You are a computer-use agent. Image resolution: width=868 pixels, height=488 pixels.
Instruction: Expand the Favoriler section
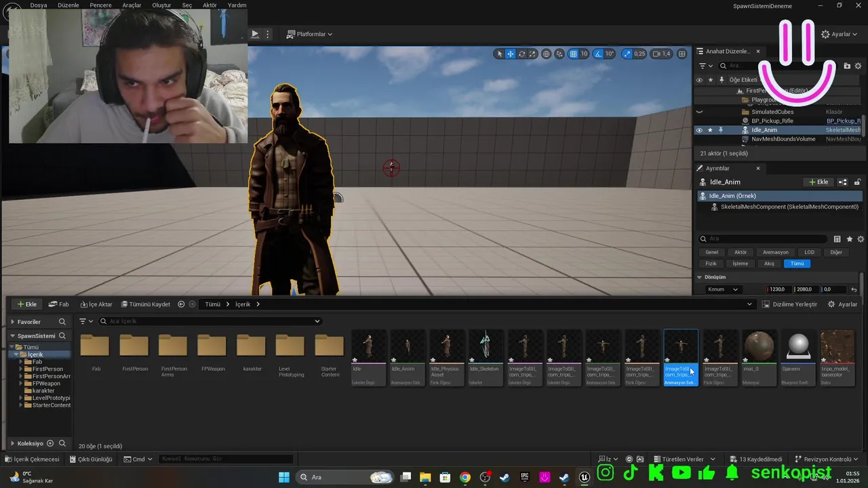12,322
